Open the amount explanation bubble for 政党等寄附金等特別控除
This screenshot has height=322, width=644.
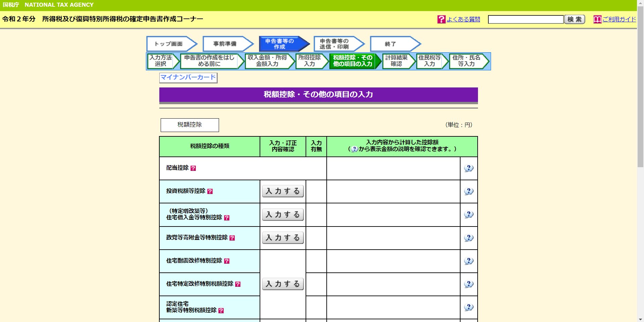tap(469, 238)
